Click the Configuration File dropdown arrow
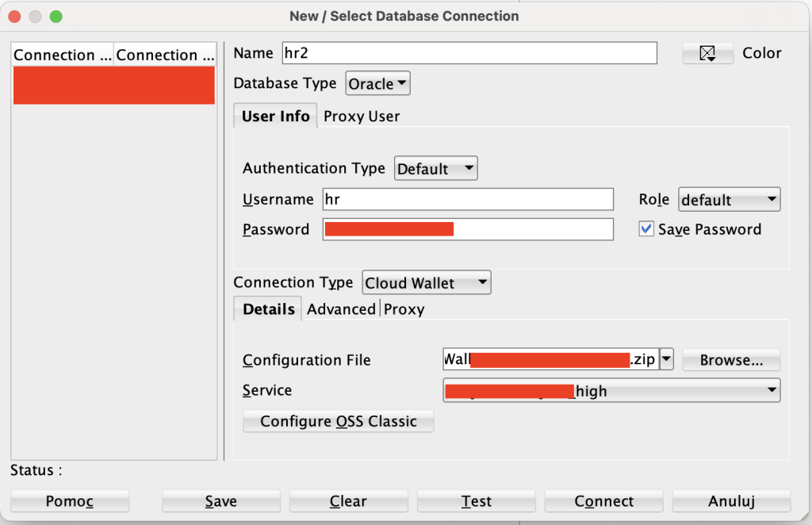812x525 pixels. tap(667, 360)
